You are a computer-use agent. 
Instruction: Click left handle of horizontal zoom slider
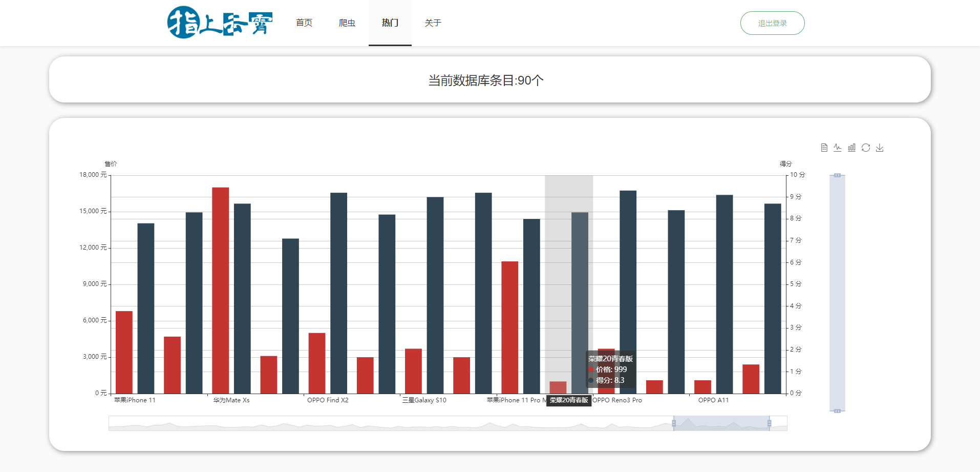674,423
